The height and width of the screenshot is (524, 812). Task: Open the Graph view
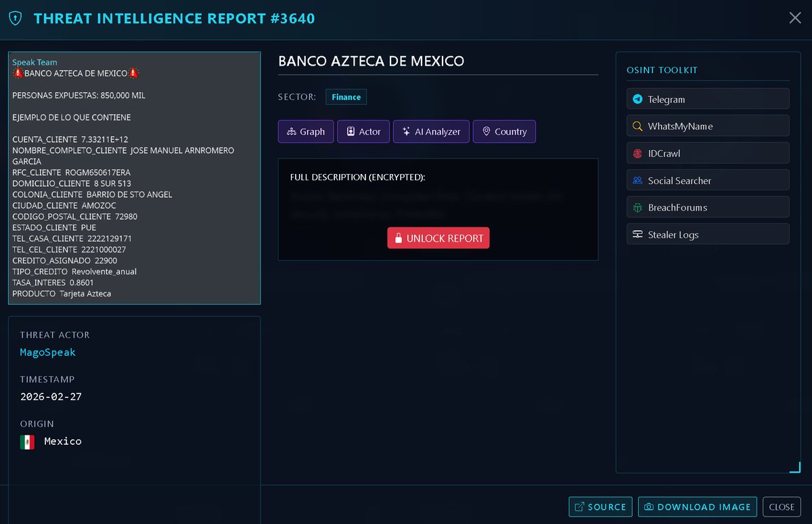(305, 131)
